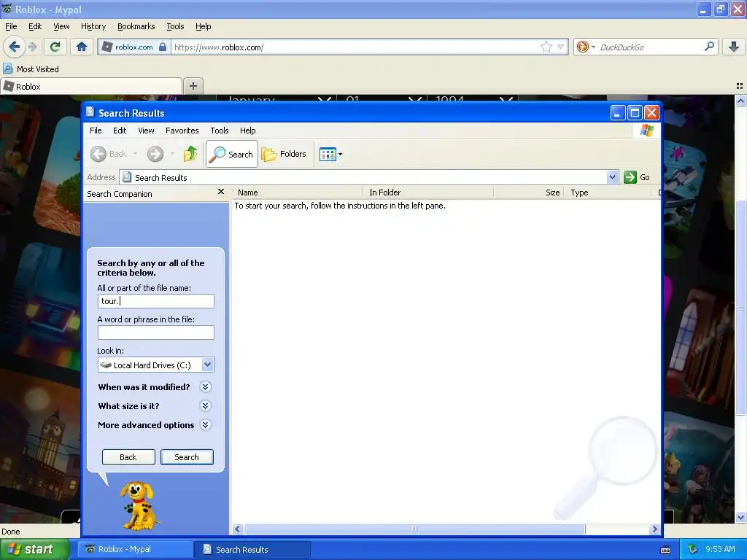Viewport: 747px width, 560px height.
Task: Click the taskbar clock 9:53 AM
Action: (720, 549)
